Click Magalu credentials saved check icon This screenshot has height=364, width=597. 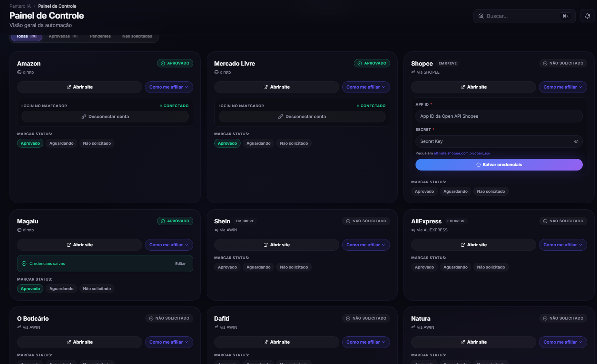click(24, 263)
